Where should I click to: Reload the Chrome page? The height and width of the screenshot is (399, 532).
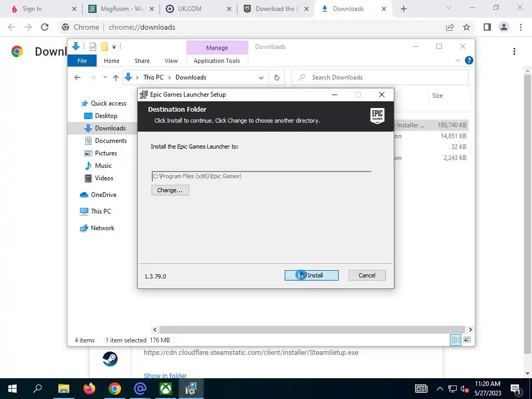pos(45,27)
